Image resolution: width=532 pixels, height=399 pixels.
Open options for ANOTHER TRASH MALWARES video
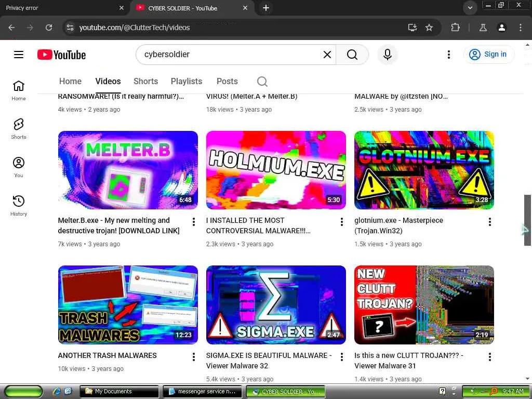coord(193,356)
